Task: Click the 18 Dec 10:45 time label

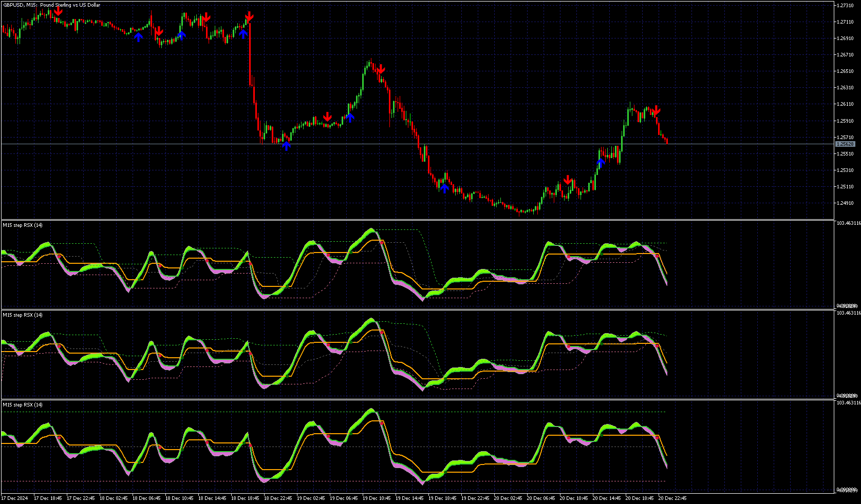Action: pyautogui.click(x=179, y=498)
